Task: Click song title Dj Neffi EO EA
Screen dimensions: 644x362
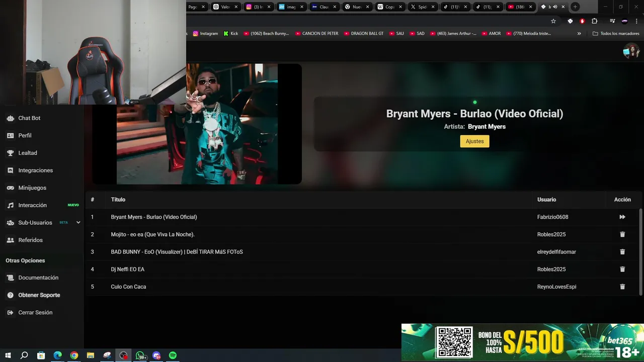Action: (x=127, y=269)
